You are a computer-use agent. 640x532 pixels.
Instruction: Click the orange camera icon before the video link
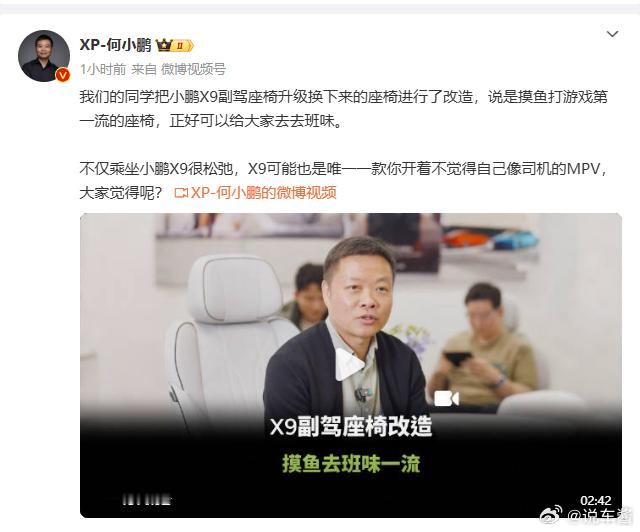[x=181, y=193]
